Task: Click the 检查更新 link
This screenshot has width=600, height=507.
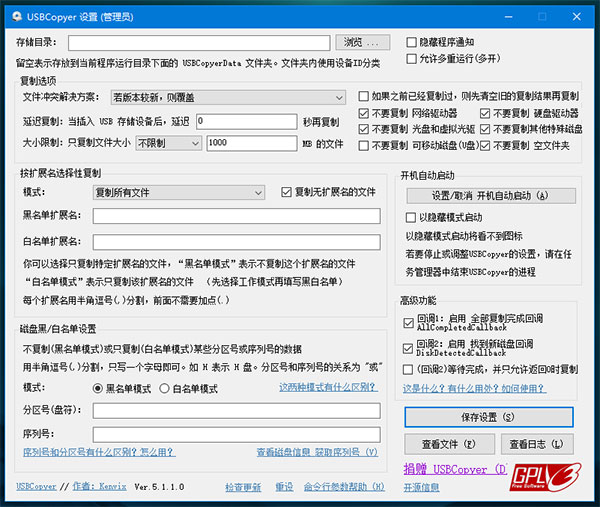Action: click(x=243, y=487)
